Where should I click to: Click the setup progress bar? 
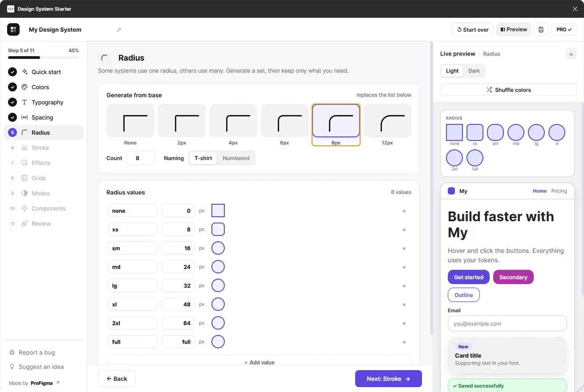pos(43,57)
